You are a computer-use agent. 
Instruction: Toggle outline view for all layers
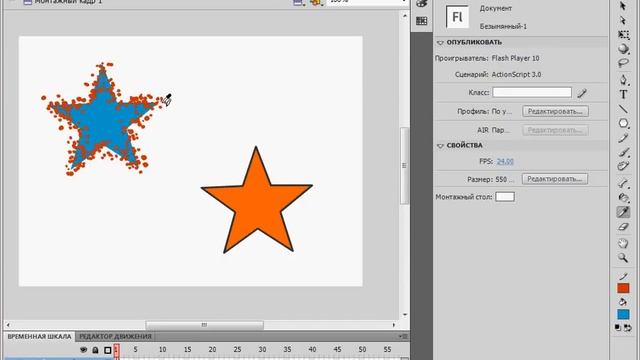tap(107, 350)
